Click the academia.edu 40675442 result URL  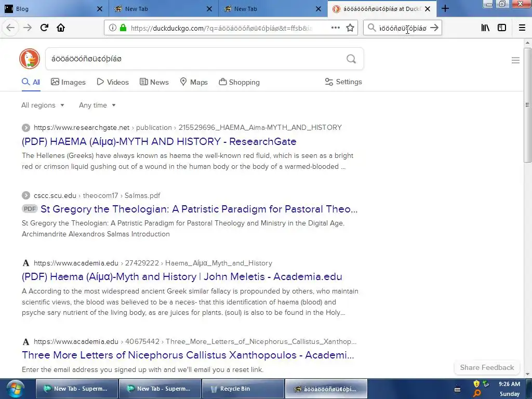pos(195,342)
